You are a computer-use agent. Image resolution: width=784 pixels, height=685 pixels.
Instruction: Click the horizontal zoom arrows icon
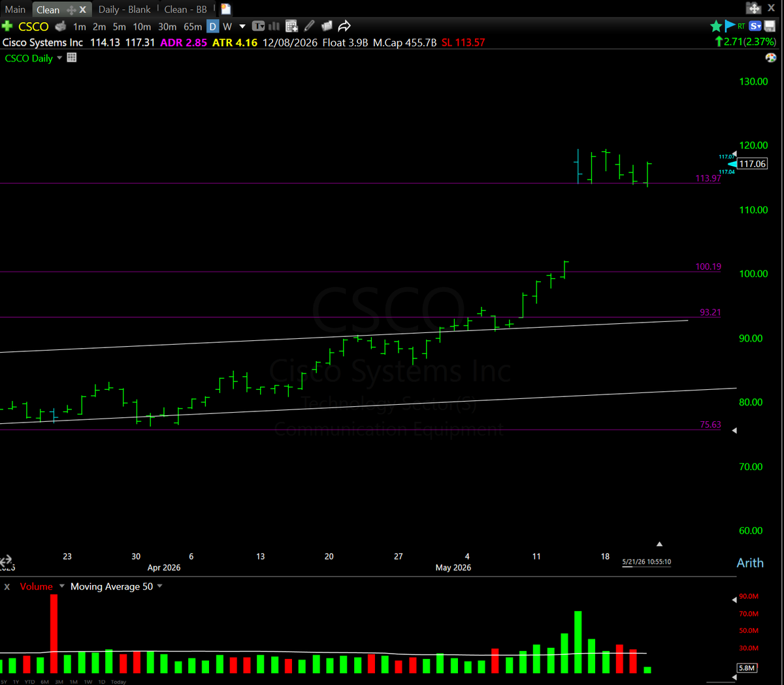click(7, 561)
